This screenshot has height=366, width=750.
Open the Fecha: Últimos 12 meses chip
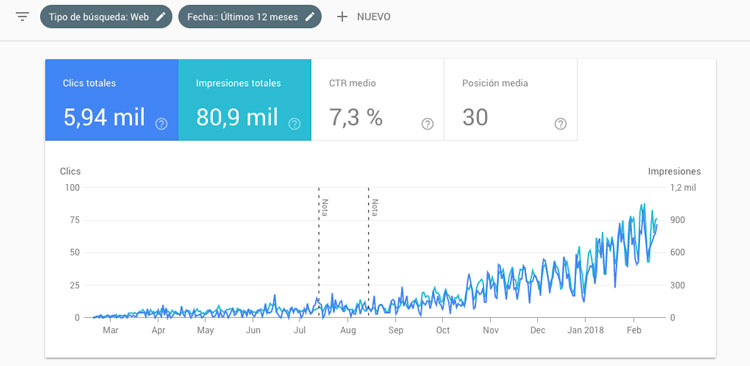(250, 17)
